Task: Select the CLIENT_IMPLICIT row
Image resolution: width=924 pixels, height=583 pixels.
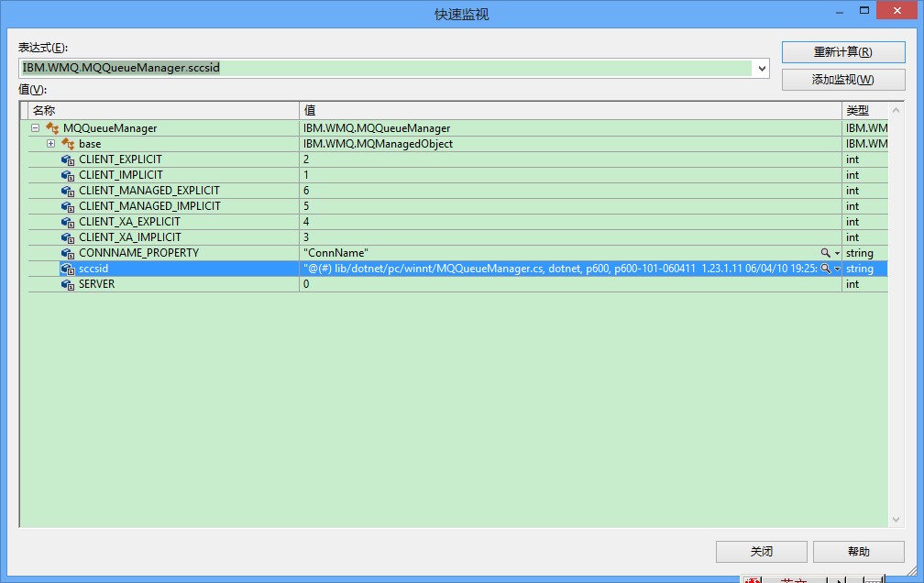Action: (x=458, y=175)
